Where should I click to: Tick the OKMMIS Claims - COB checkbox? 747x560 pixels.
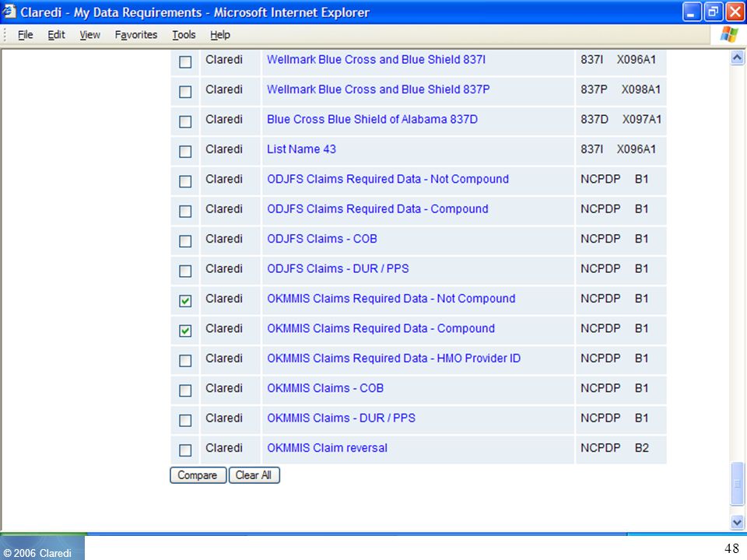tap(185, 390)
